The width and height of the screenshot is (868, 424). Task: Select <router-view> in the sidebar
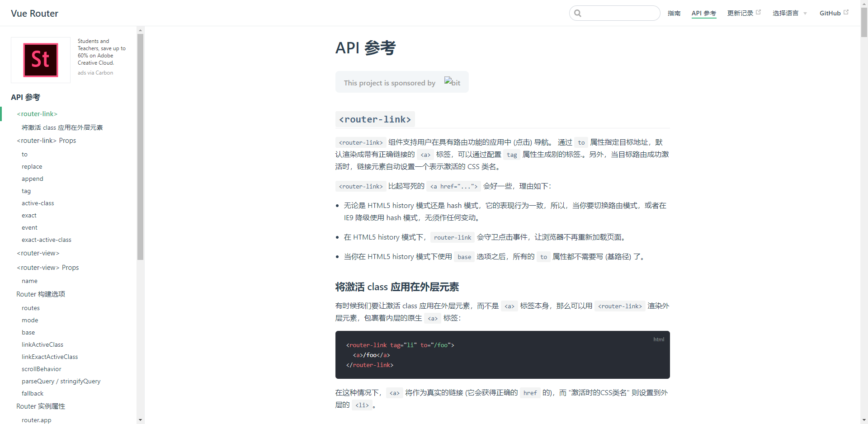(x=38, y=253)
